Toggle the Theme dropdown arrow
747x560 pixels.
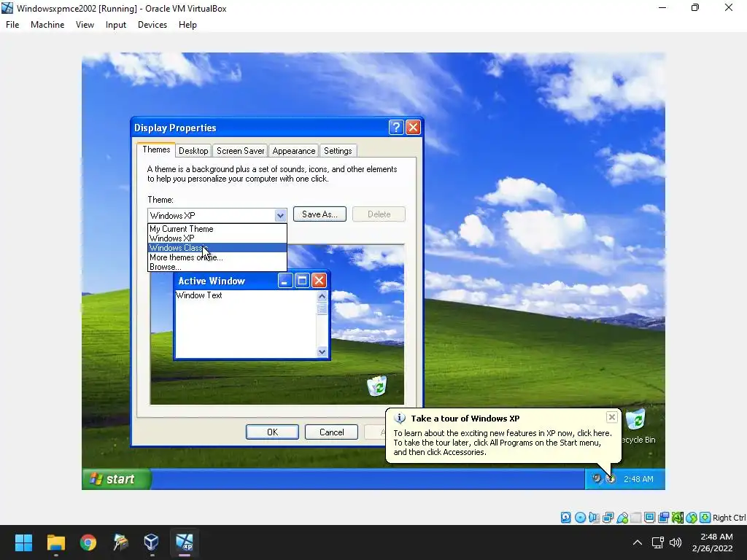point(280,216)
